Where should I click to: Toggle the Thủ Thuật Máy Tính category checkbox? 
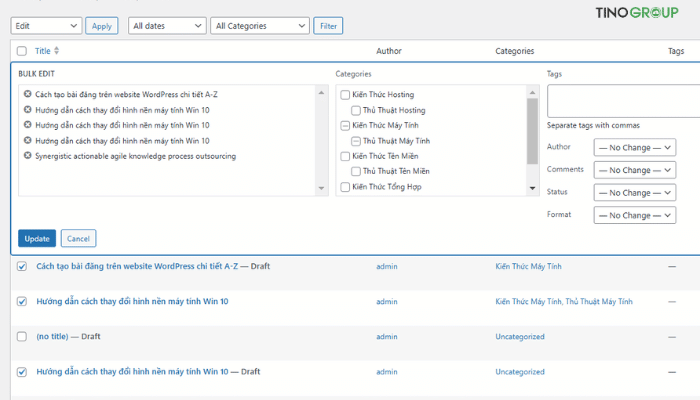coord(356,141)
